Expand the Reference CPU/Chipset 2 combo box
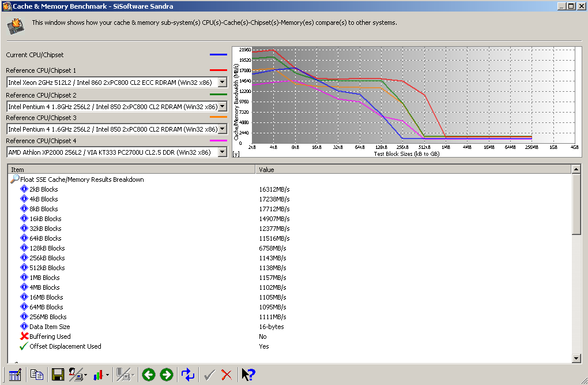 (x=223, y=106)
